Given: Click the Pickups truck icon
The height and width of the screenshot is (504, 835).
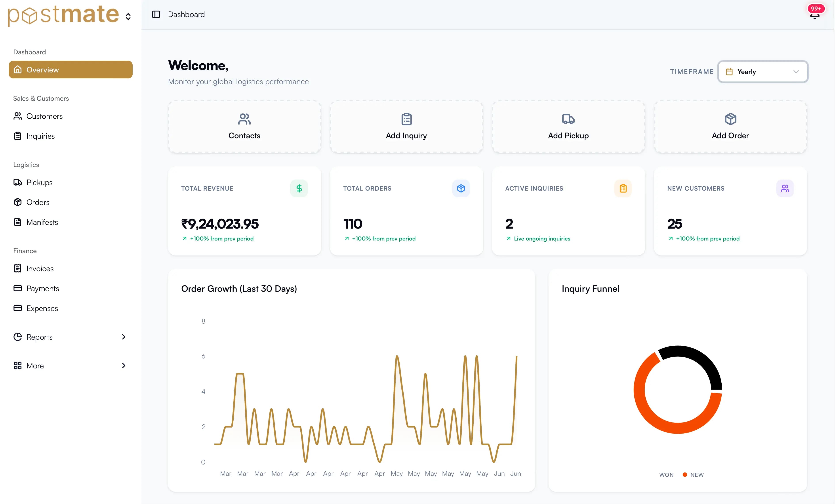Looking at the screenshot, I should pos(18,182).
